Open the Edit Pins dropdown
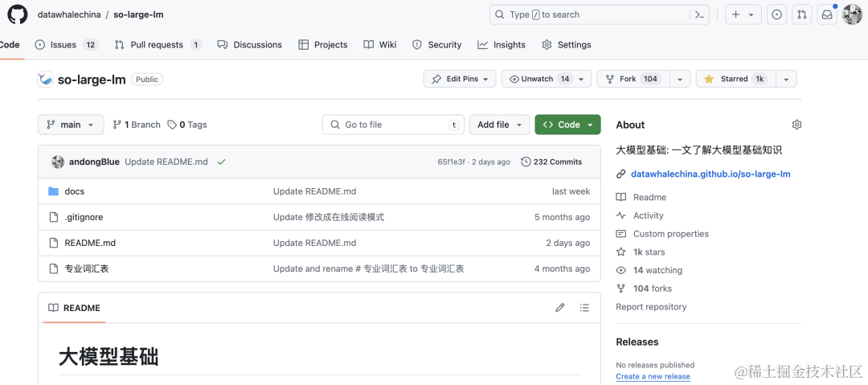 460,79
